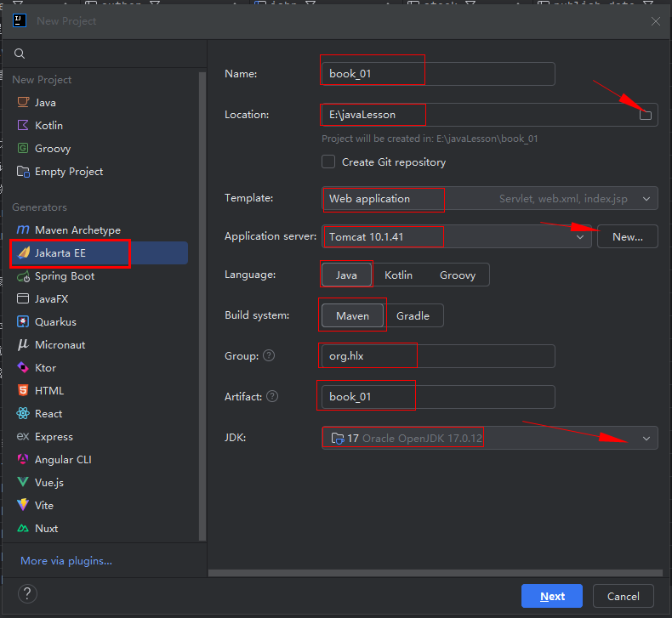Screen dimensions: 672x618
Task: Click the Kotlin logo icon
Action: [23, 125]
